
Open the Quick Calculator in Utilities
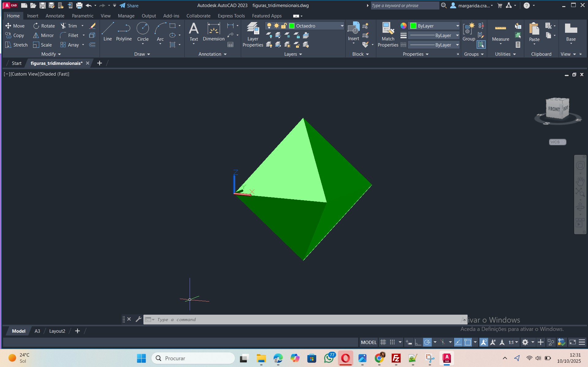[x=518, y=45]
